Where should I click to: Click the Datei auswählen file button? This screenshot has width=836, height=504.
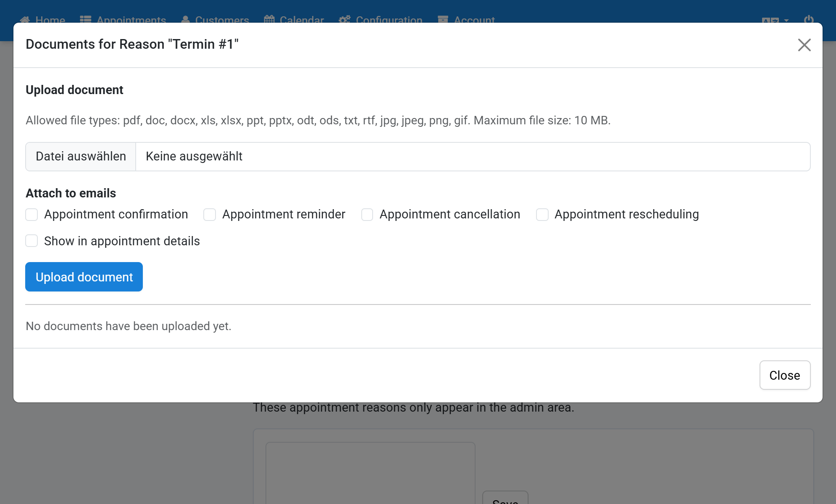[81, 157]
